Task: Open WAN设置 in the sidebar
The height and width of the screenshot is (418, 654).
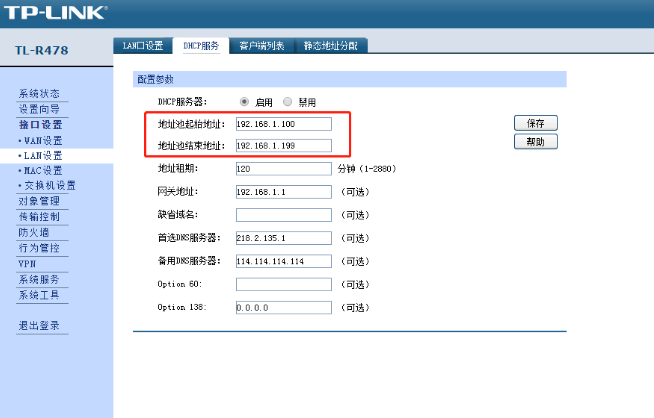Action: [x=42, y=140]
